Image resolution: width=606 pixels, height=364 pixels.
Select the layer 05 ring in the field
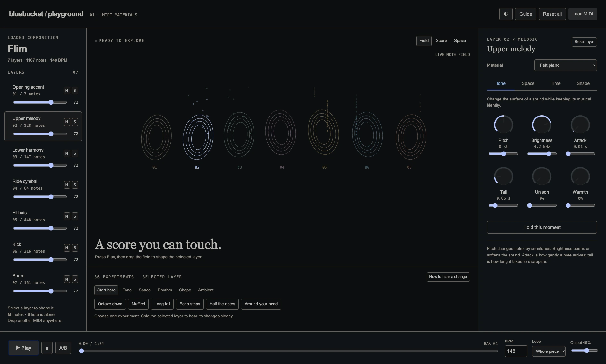[324, 132]
